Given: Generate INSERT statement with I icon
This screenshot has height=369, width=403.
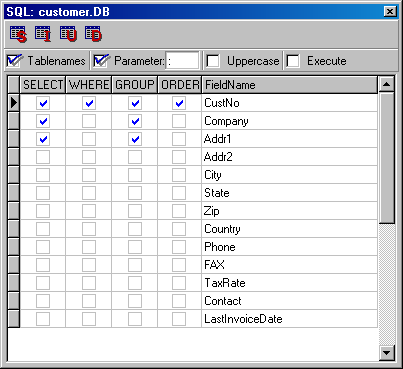Looking at the screenshot, I should [x=43, y=34].
